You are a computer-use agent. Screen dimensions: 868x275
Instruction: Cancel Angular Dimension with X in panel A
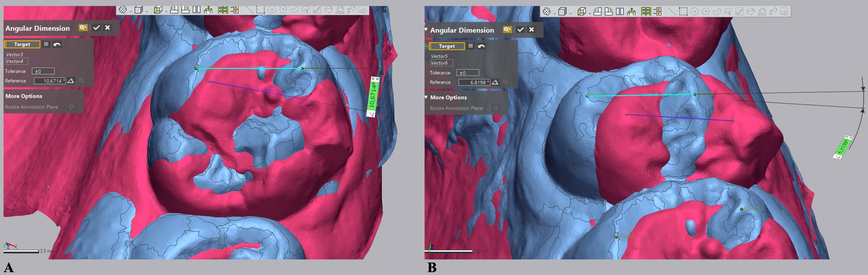(x=108, y=28)
